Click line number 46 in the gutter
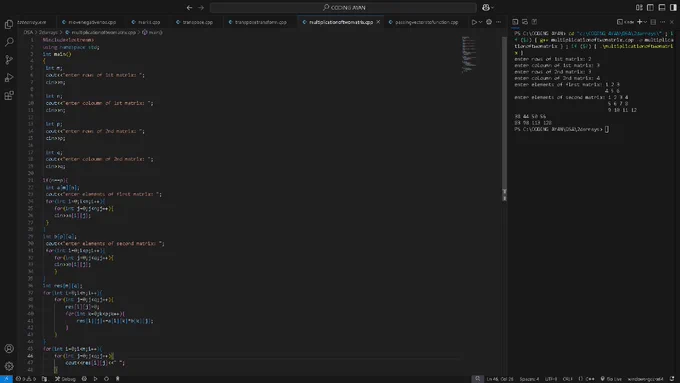This screenshot has height=383, width=680. [30, 356]
